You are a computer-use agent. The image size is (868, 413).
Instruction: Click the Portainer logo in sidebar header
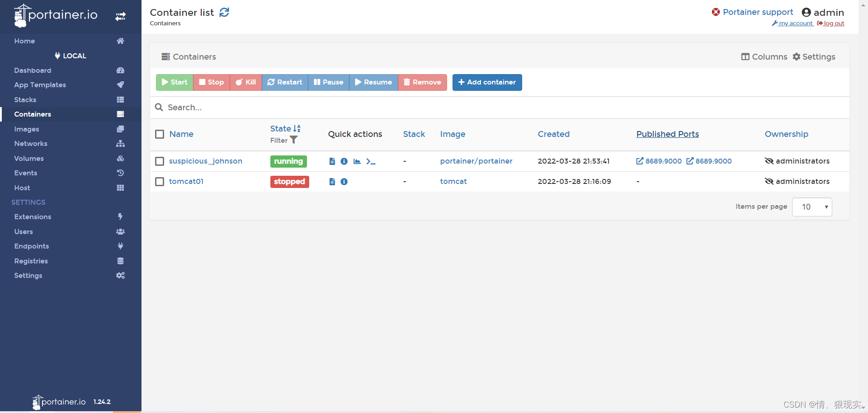(56, 15)
